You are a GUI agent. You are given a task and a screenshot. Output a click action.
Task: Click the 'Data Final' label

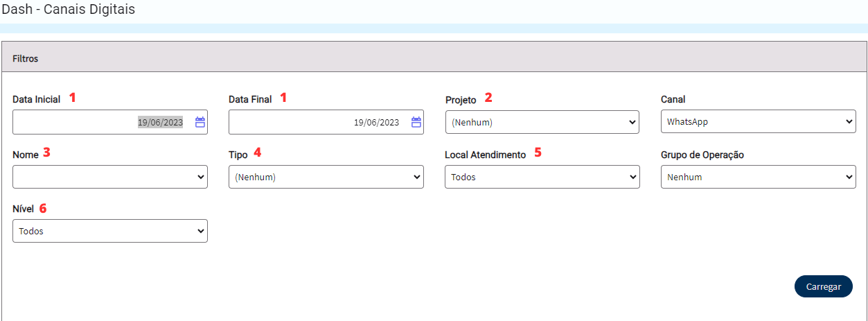pyautogui.click(x=250, y=99)
